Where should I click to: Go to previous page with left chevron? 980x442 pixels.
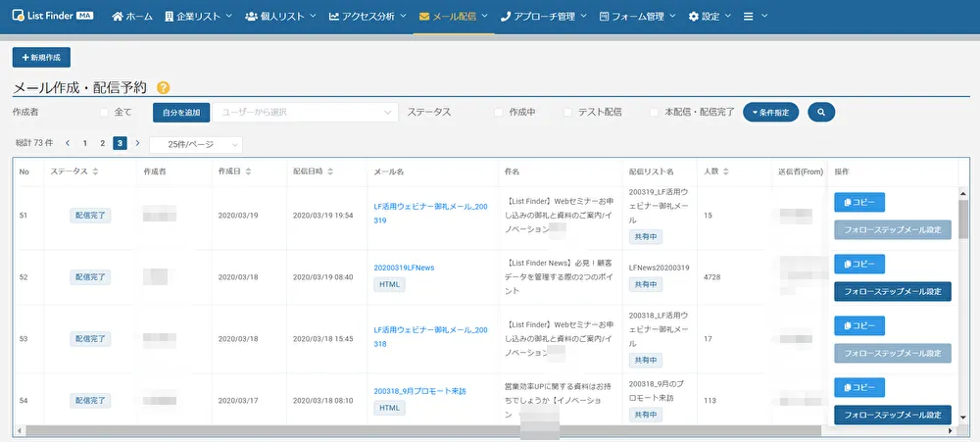click(x=68, y=143)
